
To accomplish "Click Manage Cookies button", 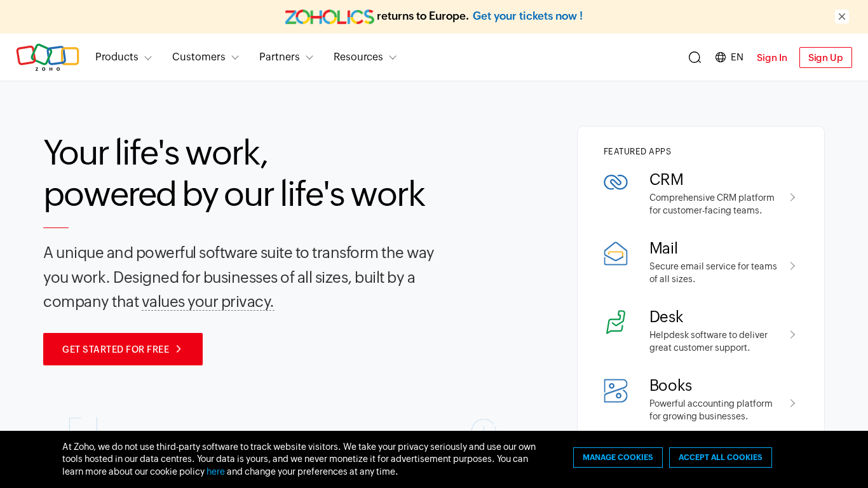I will (x=618, y=457).
